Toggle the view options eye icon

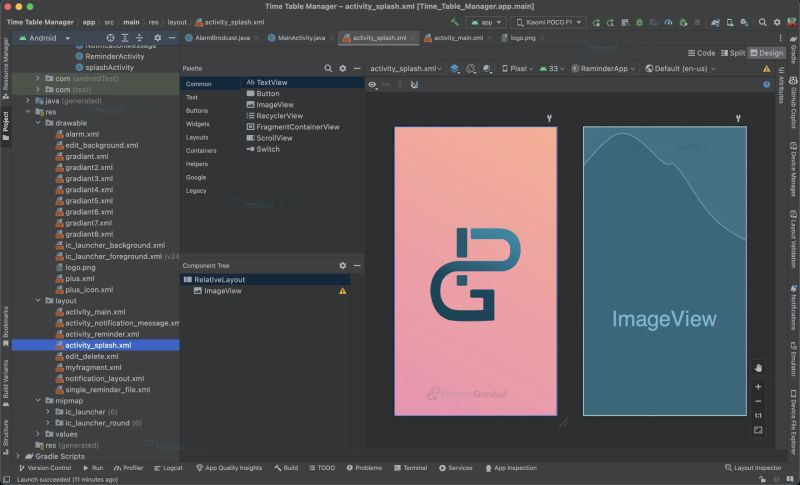(373, 85)
